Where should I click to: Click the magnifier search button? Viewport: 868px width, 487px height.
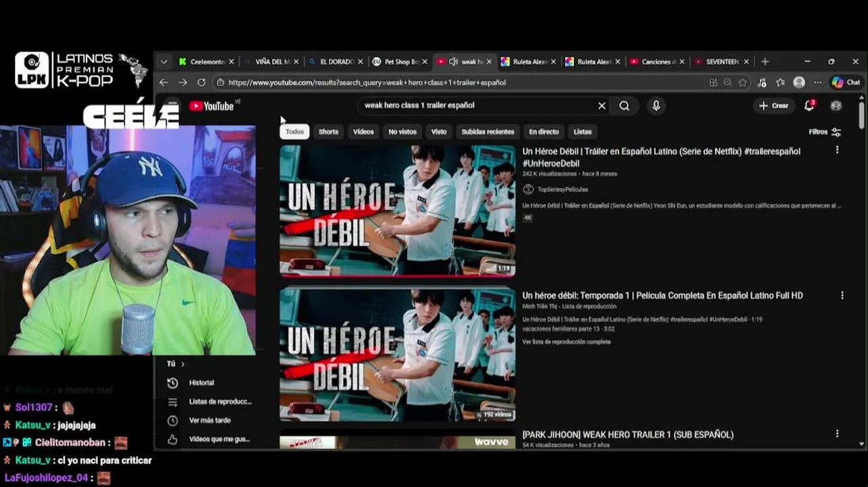coord(625,106)
